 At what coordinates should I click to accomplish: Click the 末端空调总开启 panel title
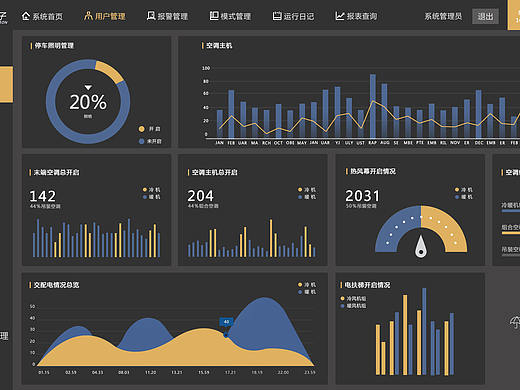click(x=56, y=172)
